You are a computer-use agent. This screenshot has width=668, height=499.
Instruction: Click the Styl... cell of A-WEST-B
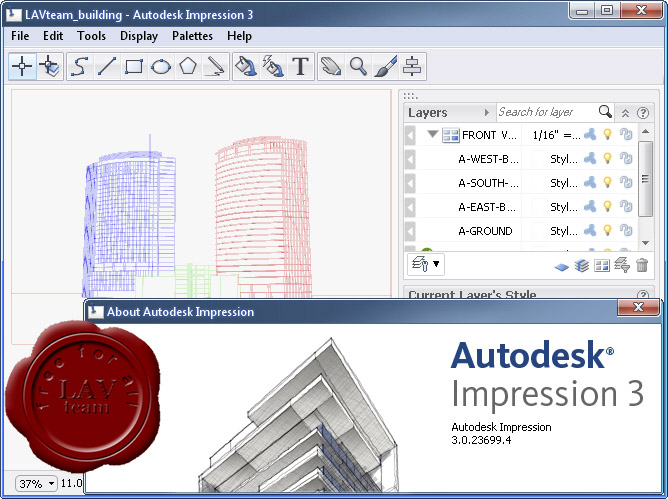point(564,159)
